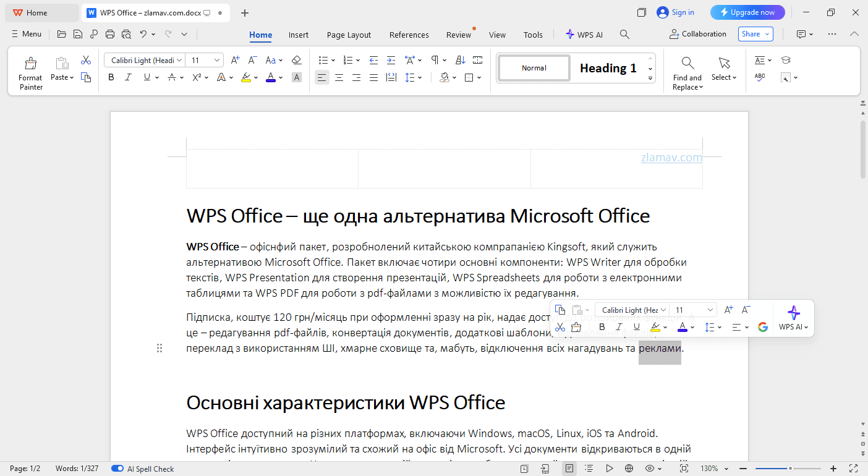
Task: Clear formatting with the eraser icon
Action: [296, 60]
